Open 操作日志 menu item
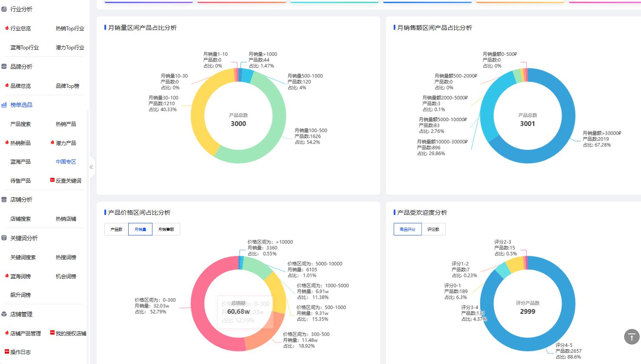 pos(20,352)
